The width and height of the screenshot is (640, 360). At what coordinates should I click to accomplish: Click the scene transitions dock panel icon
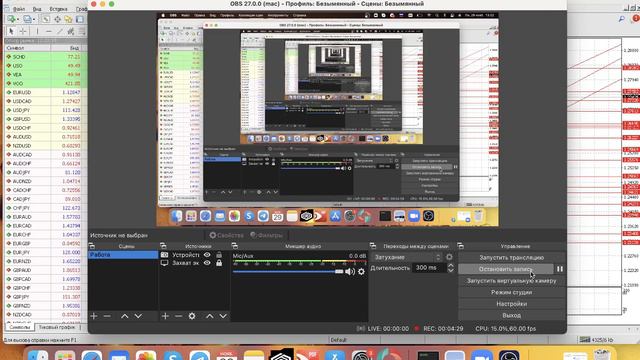point(373,246)
